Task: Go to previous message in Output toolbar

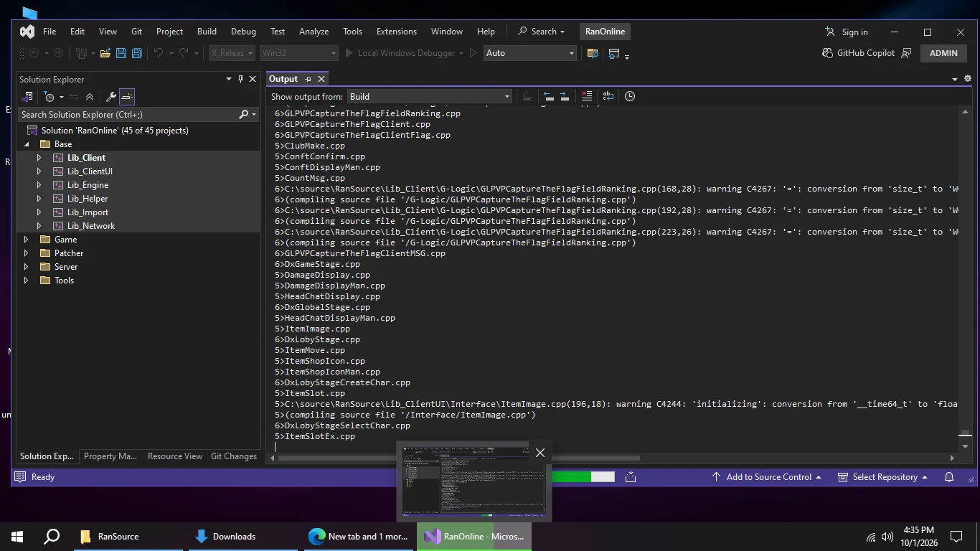Action: (548, 96)
